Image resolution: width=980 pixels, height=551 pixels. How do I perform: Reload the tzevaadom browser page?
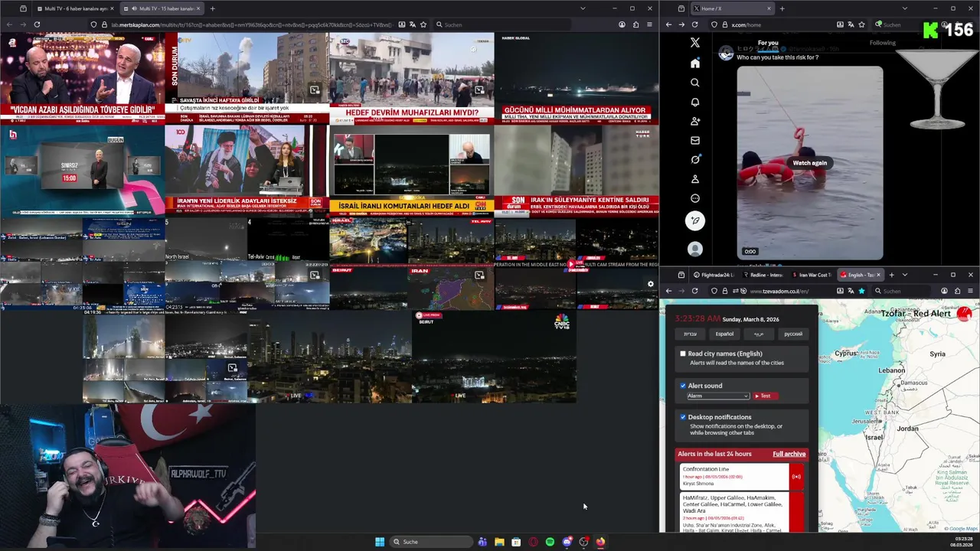694,291
